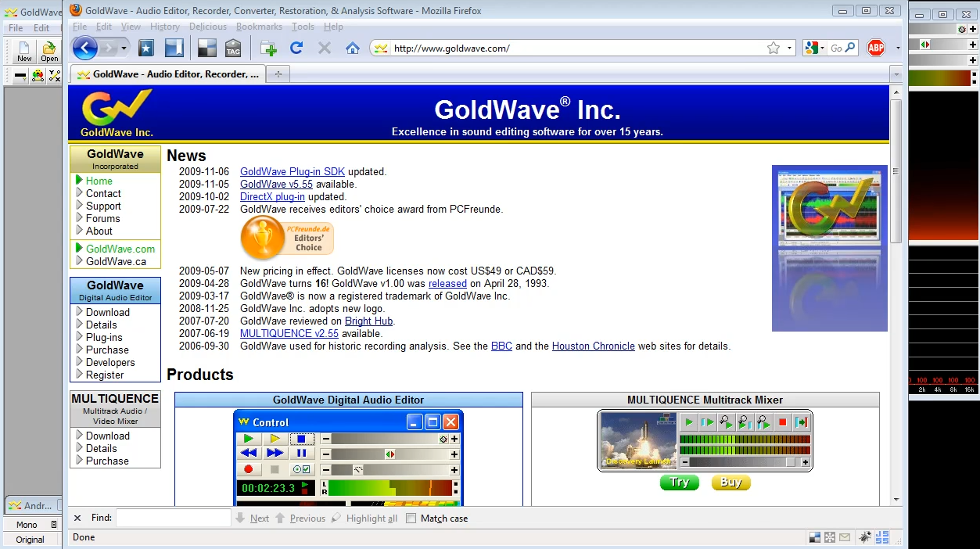The image size is (980, 549).
Task: Click the new tab folder-plus icon
Action: [268, 48]
